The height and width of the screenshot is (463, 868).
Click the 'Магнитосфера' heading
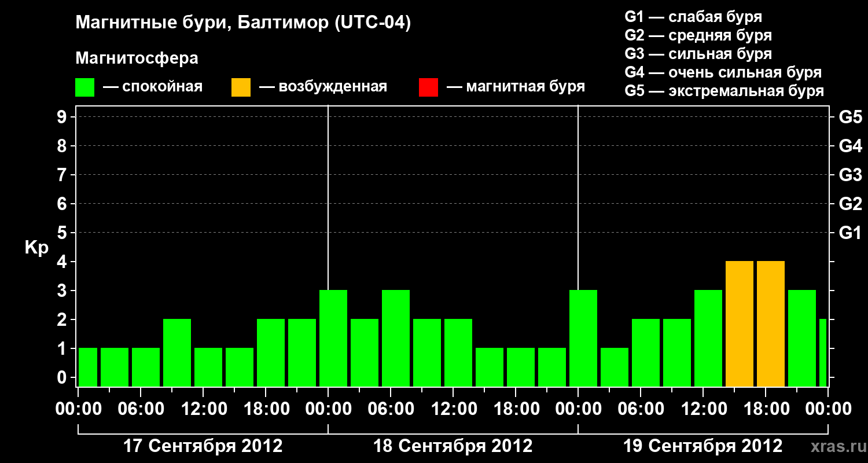137,58
